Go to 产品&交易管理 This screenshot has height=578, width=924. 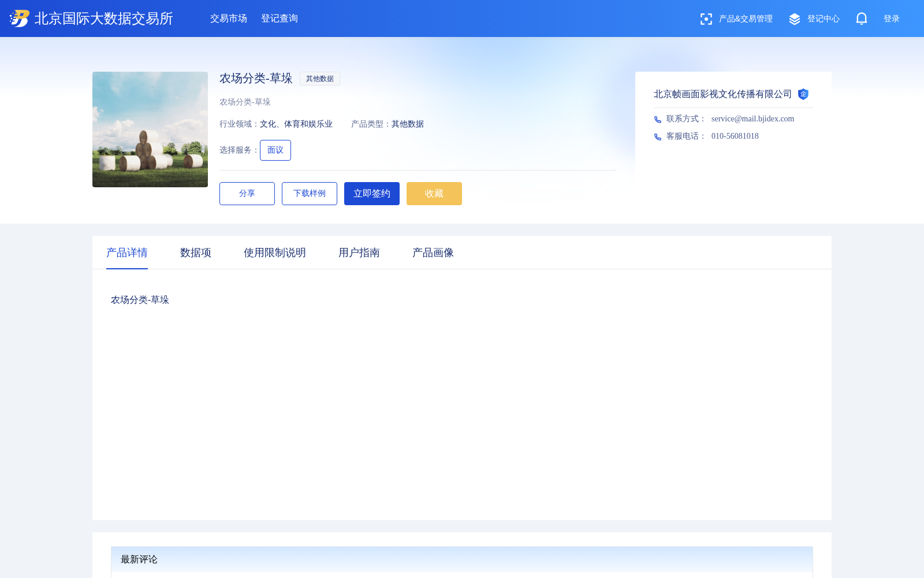point(746,19)
